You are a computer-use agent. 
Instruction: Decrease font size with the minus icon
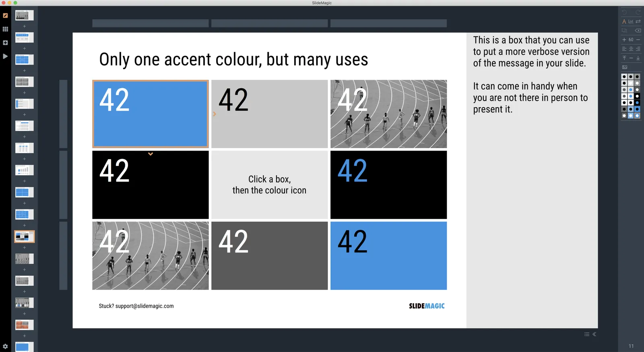tap(638, 39)
